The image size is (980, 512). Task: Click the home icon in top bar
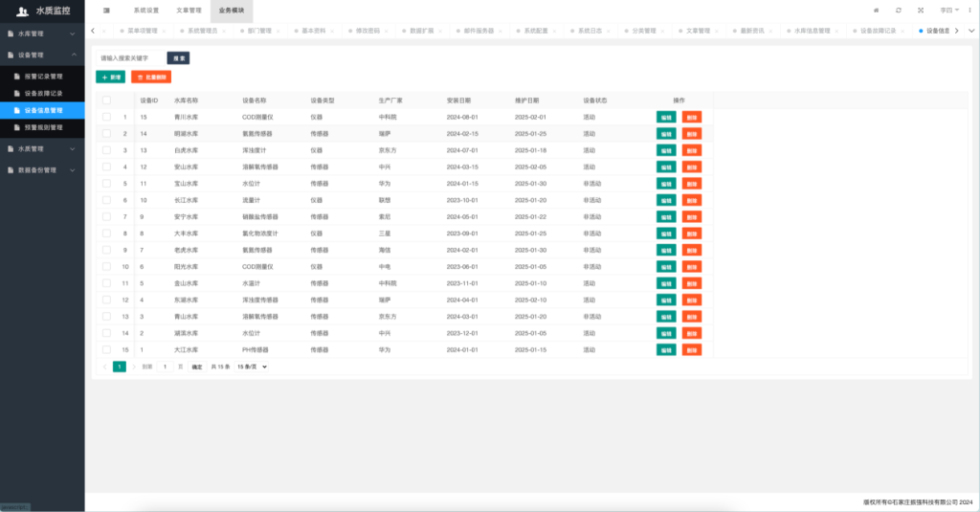pos(877,10)
